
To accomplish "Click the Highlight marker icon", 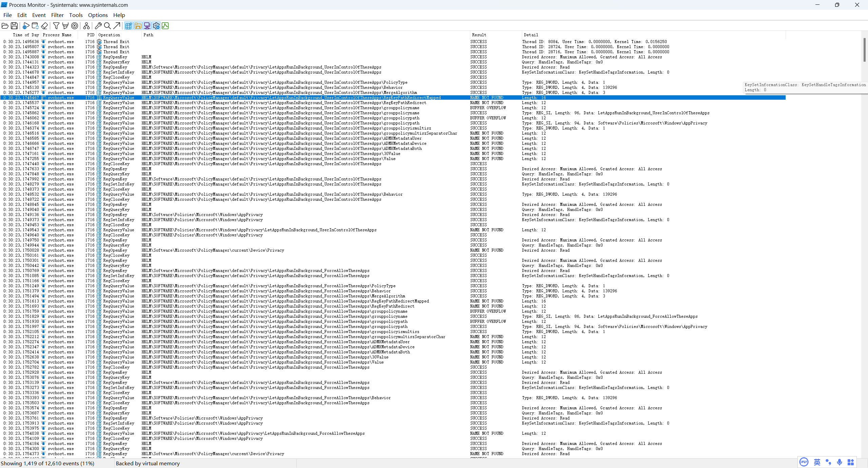I will point(65,26).
